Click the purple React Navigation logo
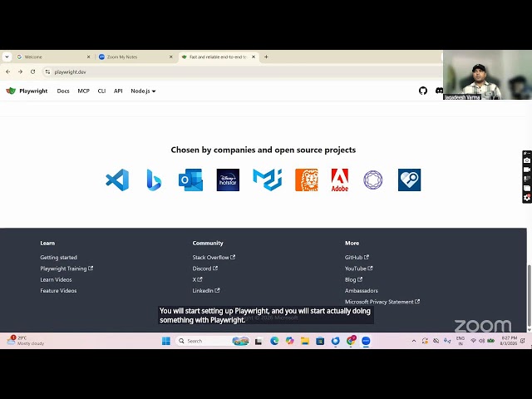 pyautogui.click(x=373, y=180)
